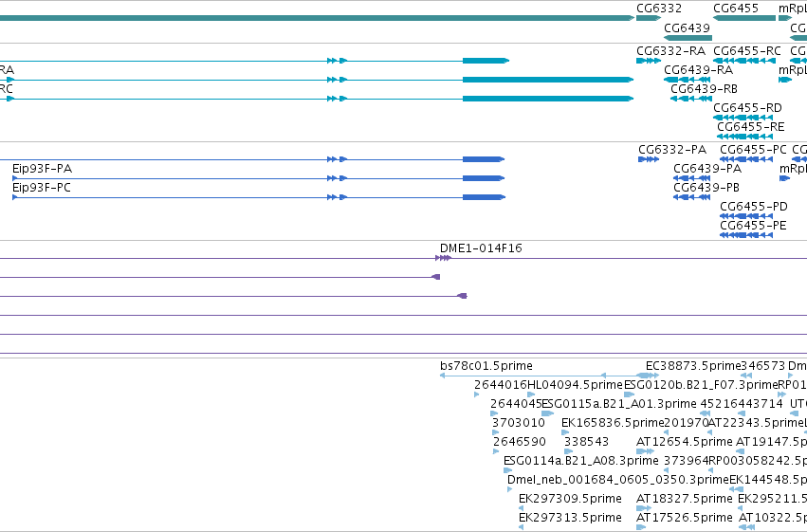Image resolution: width=807 pixels, height=532 pixels.
Task: Select the CG6455-RD transcript label
Action: point(747,108)
